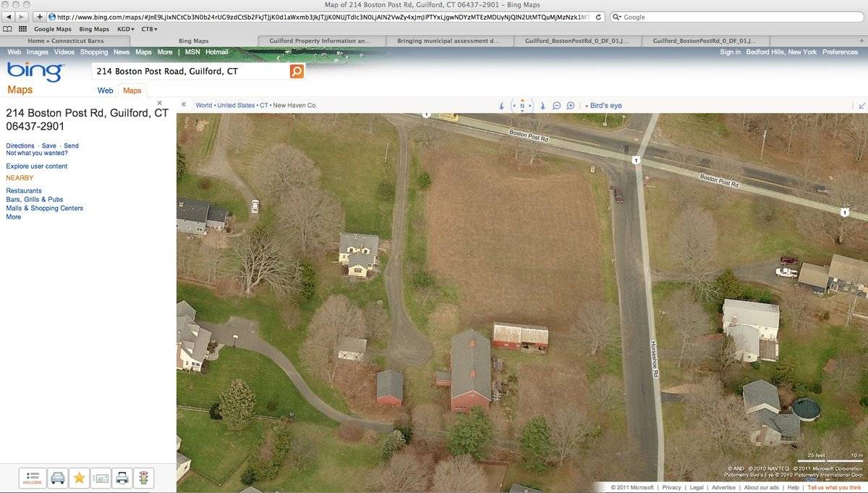Close the location info panel
Image resolution: width=868 pixels, height=493 pixels.
[160, 104]
